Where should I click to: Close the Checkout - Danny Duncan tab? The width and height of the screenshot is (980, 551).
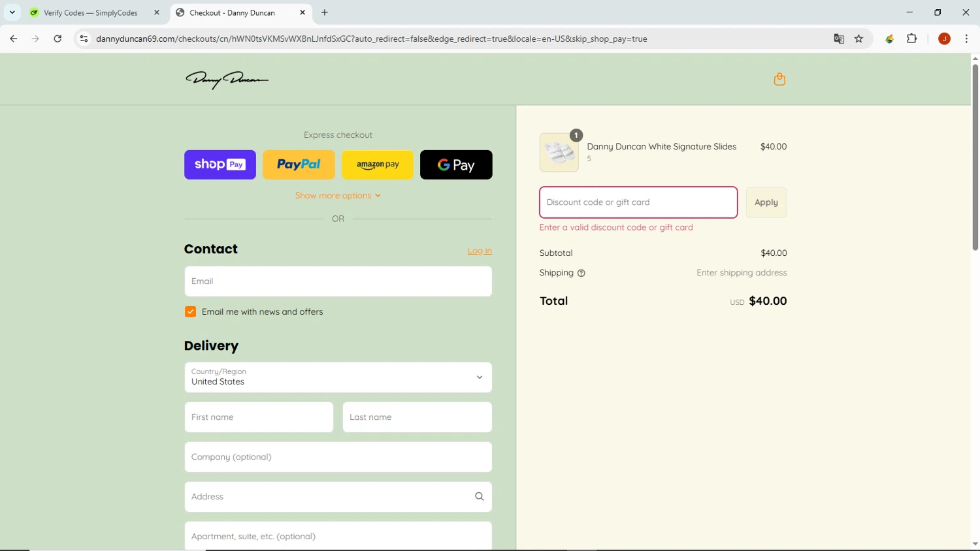(302, 12)
